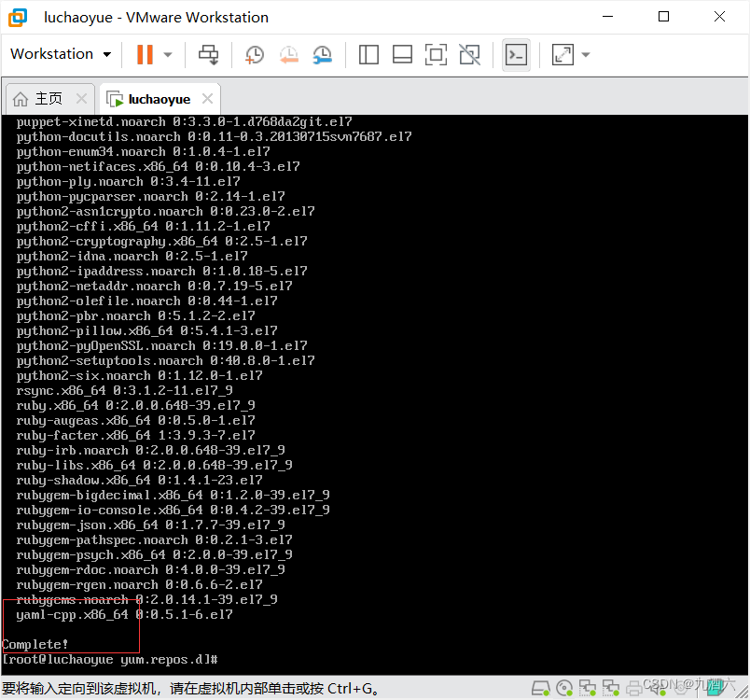Send Ctrl+Alt+Del to the virtual machine
750x700 pixels.
(x=209, y=54)
